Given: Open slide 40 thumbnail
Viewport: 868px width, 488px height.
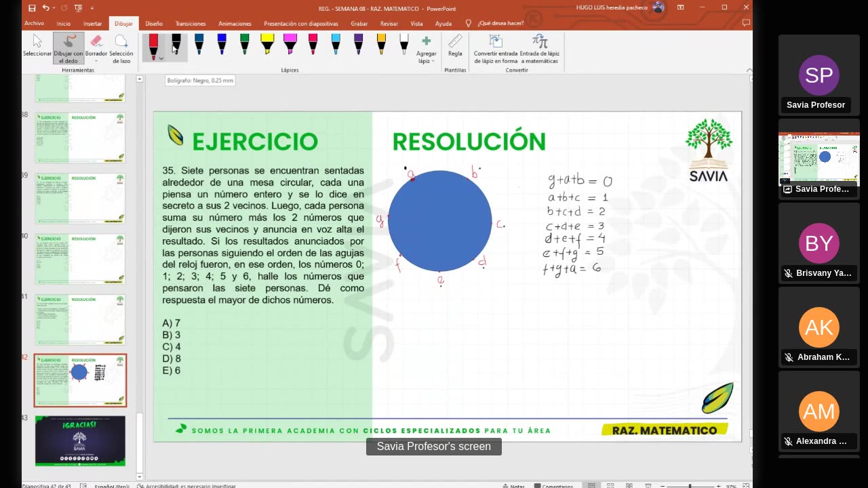Looking at the screenshot, I should click(80, 259).
